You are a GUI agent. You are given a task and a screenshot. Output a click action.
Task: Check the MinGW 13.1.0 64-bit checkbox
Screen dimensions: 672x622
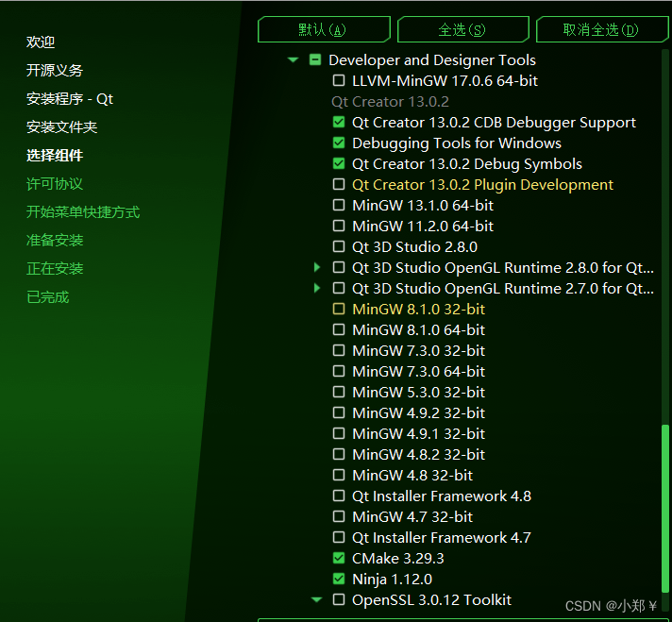click(339, 205)
